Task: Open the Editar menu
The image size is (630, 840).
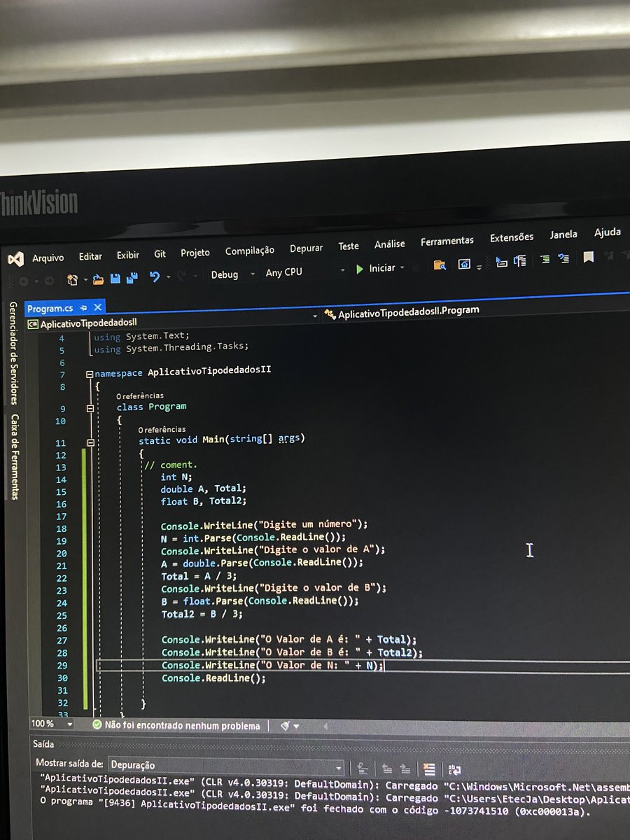Action: click(x=90, y=256)
